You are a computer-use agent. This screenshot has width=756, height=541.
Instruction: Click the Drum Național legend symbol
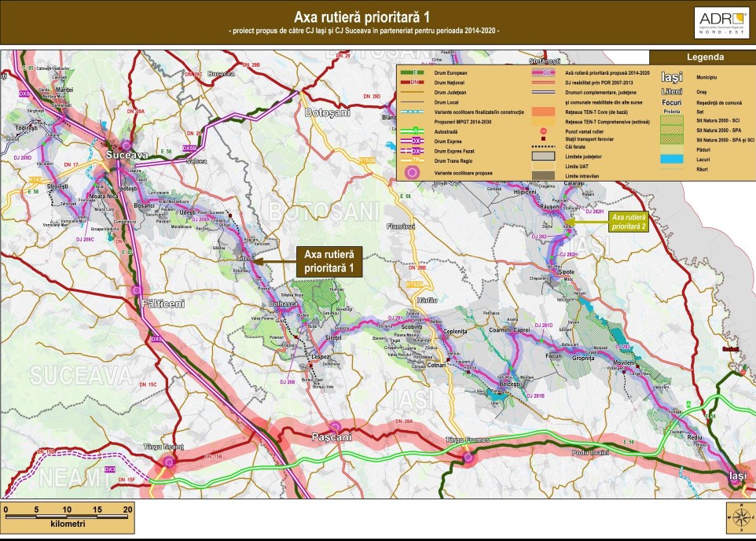tap(413, 83)
